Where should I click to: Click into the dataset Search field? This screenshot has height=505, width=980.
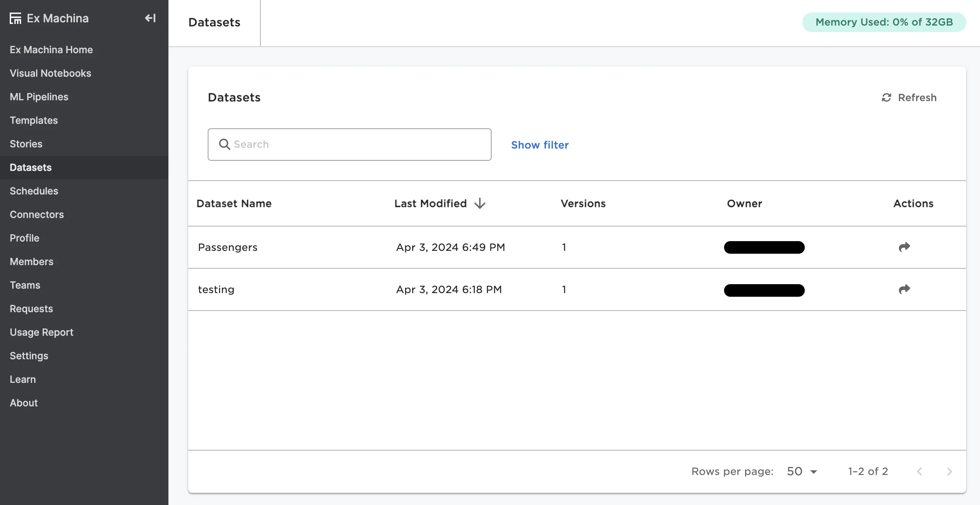pyautogui.click(x=357, y=145)
